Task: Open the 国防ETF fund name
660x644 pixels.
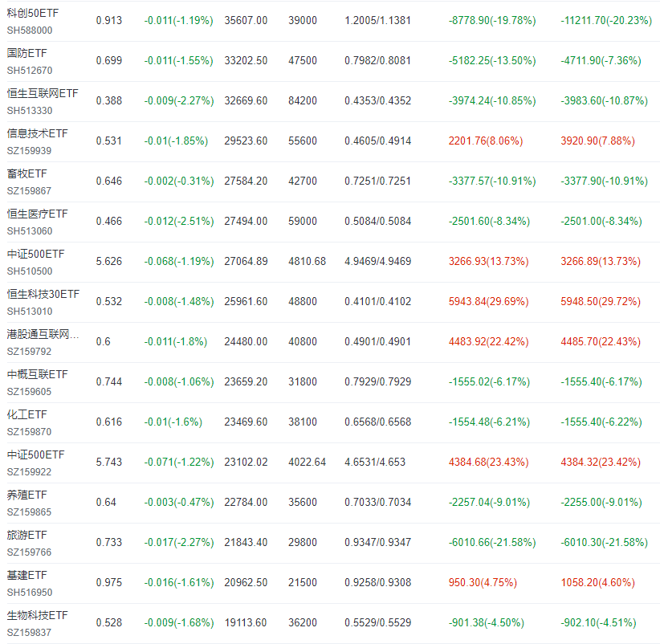Action: pyautogui.click(x=27, y=53)
